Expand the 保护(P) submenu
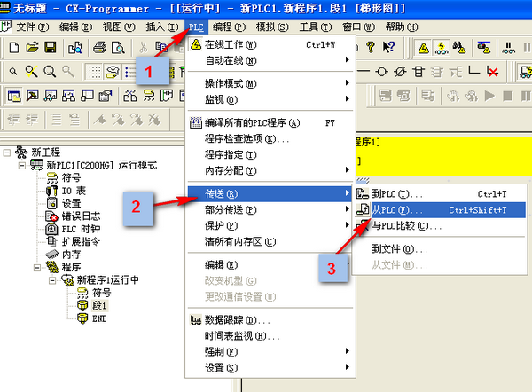The height and width of the screenshot is (392, 532). (x=270, y=225)
